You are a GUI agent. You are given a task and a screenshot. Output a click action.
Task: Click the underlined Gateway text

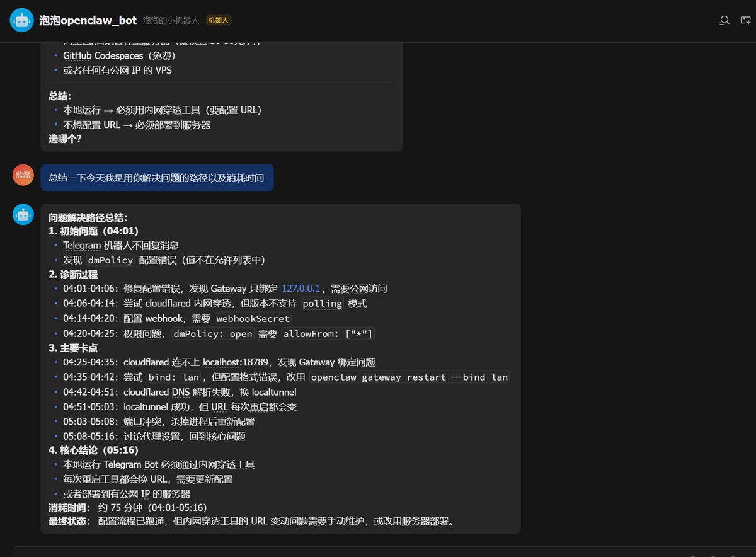point(227,289)
